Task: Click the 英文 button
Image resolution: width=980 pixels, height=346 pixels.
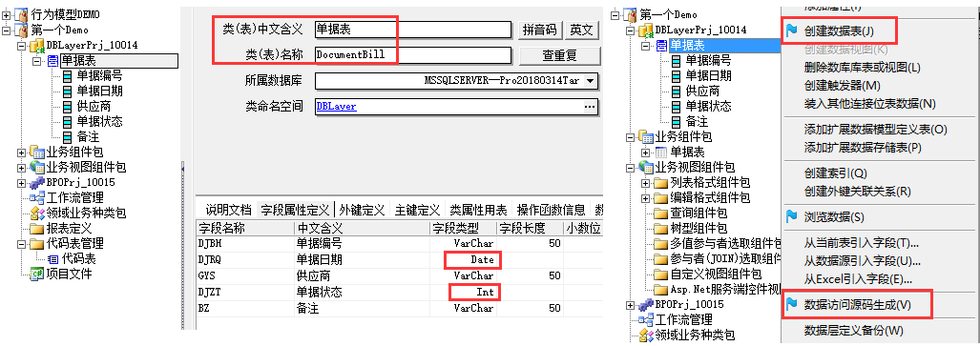Action: pyautogui.click(x=581, y=30)
